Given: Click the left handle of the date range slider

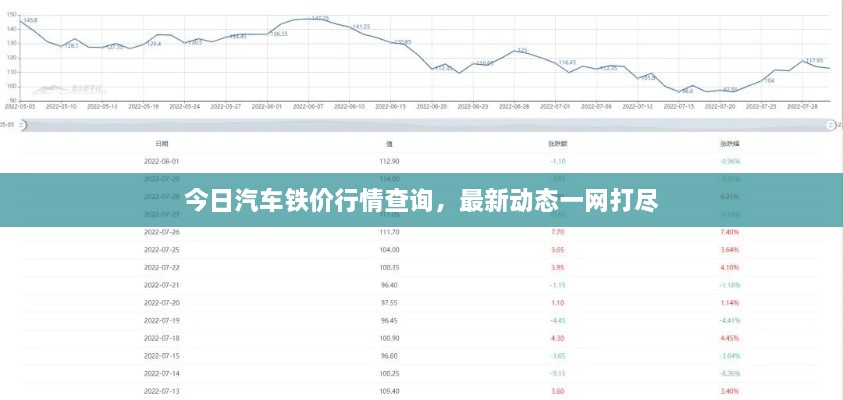Looking at the screenshot, I should [22, 125].
